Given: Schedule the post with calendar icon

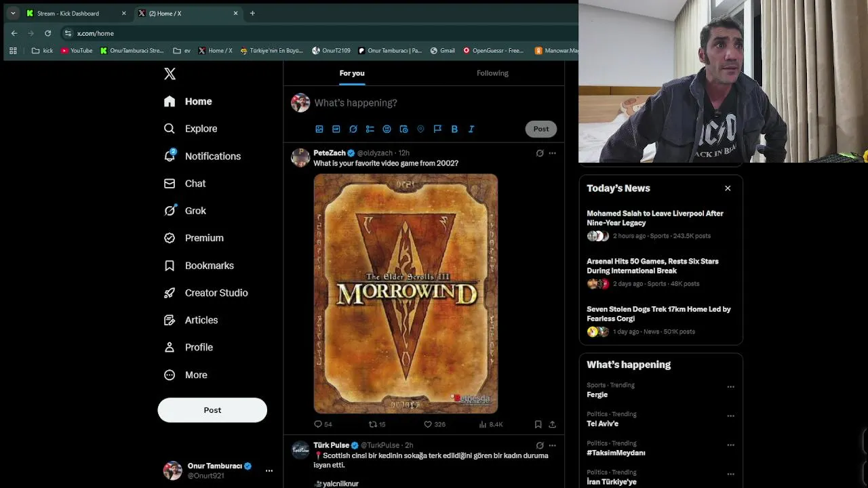Looking at the screenshot, I should [x=403, y=129].
